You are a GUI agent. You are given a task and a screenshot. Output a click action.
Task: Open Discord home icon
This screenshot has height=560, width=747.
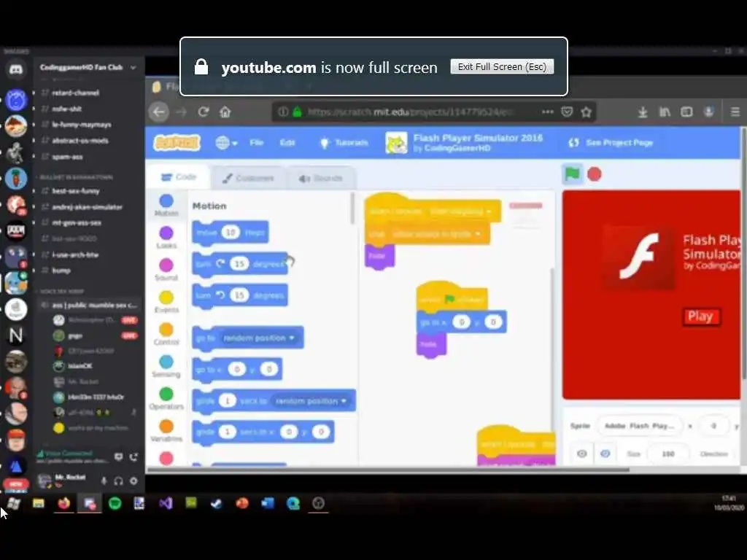pyautogui.click(x=16, y=69)
